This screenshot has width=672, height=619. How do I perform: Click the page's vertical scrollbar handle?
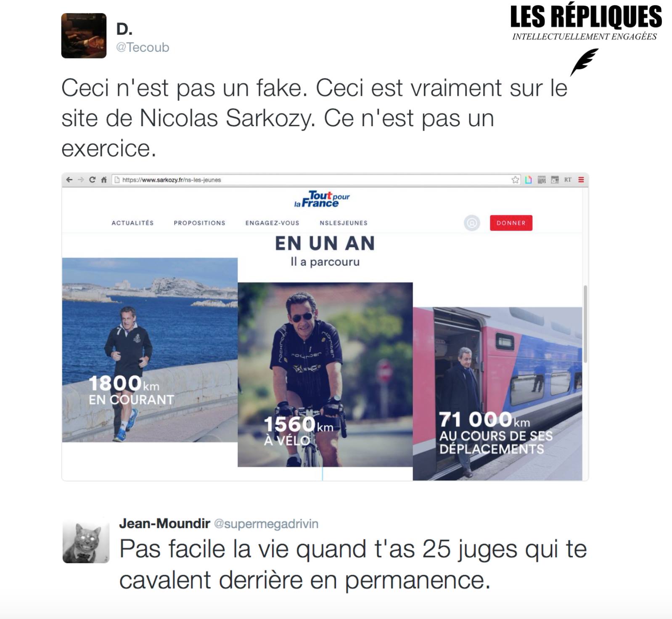coord(585,324)
